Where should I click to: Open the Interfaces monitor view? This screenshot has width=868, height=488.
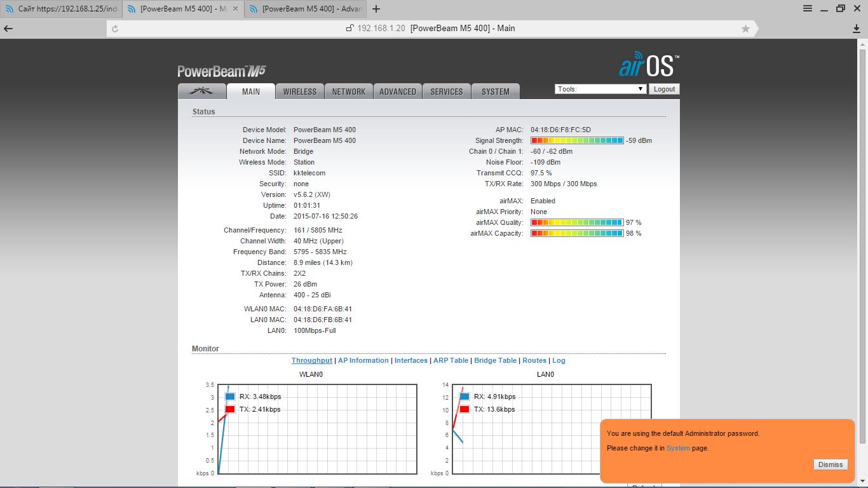click(411, 360)
